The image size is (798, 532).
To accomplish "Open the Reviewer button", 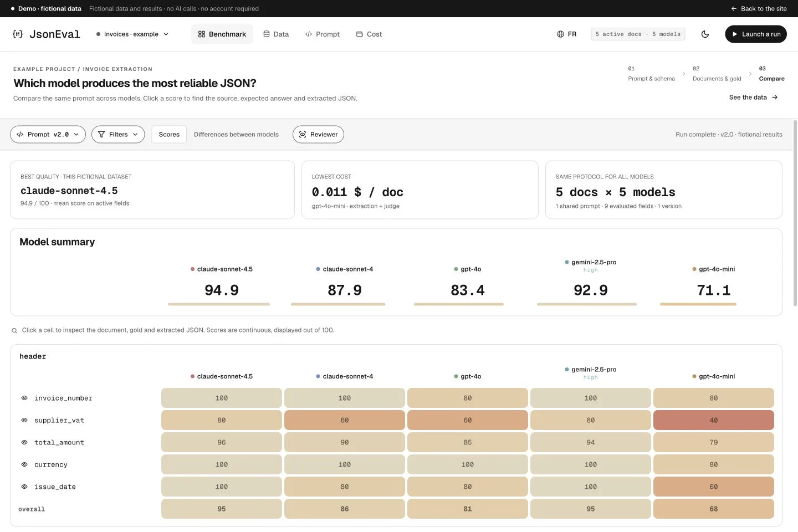I will coord(318,135).
